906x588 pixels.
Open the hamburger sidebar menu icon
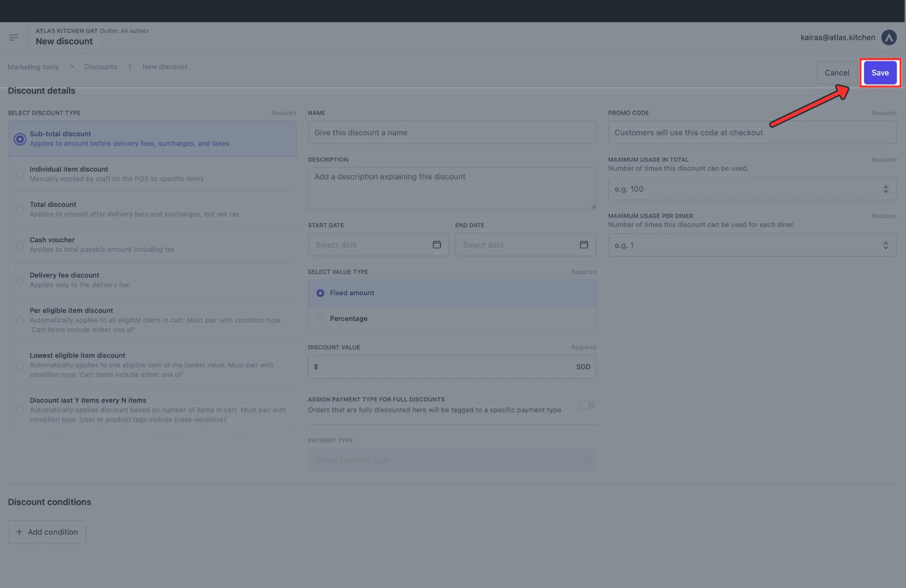pyautogui.click(x=13, y=38)
